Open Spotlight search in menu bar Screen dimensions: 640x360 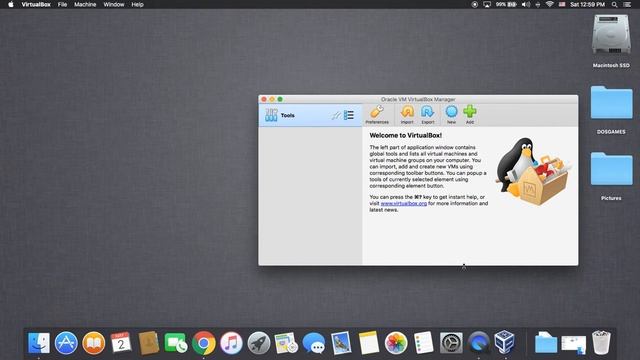tap(614, 4)
